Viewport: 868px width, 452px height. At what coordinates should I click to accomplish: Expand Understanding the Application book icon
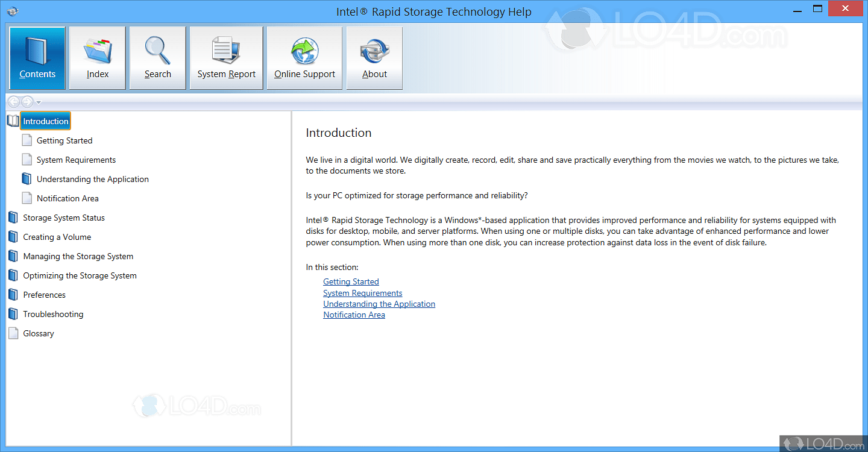tap(27, 179)
